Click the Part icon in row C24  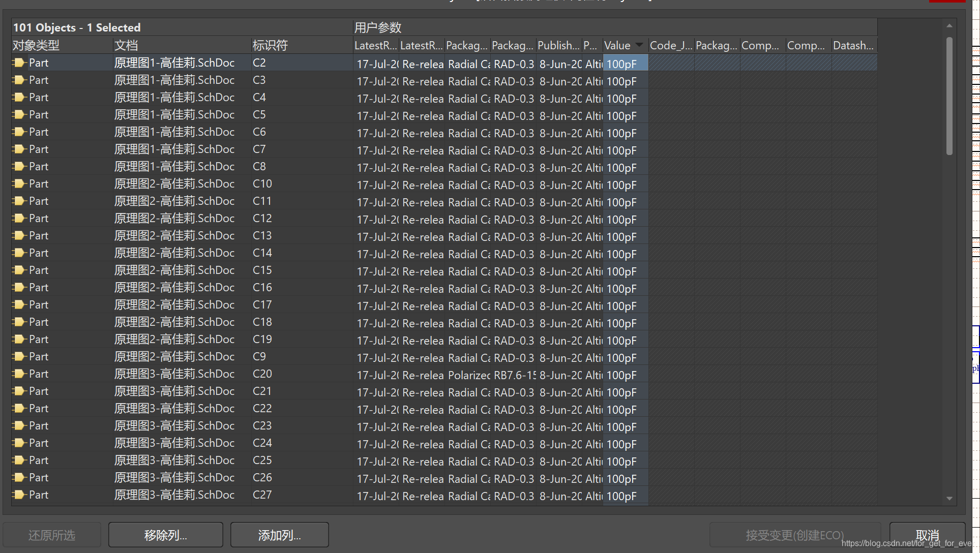[19, 443]
